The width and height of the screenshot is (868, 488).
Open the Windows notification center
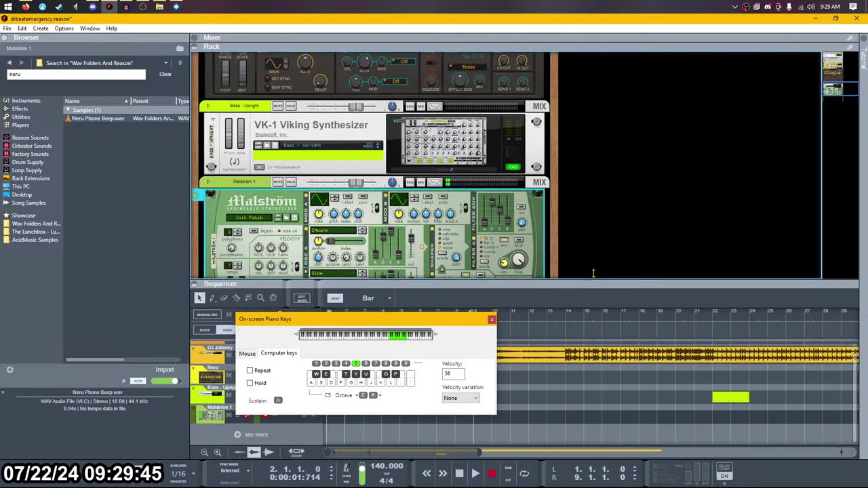(854, 7)
